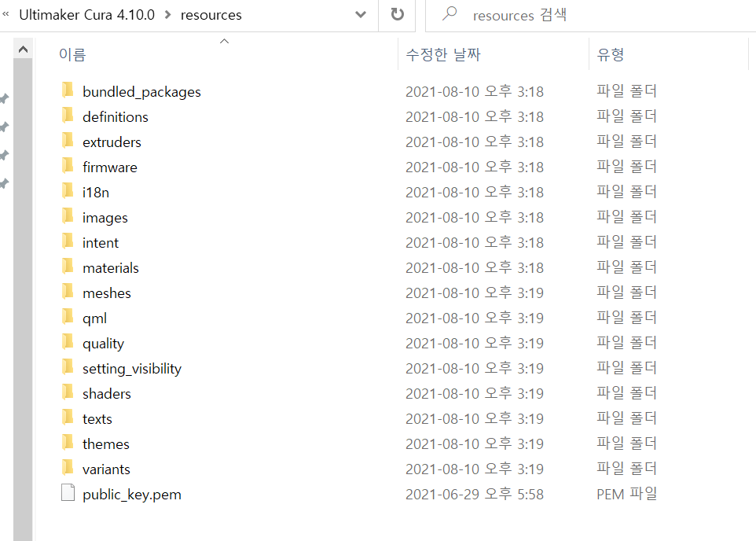Screen dimensions: 756x541
Task: Select the qml folder name
Action: click(x=94, y=318)
